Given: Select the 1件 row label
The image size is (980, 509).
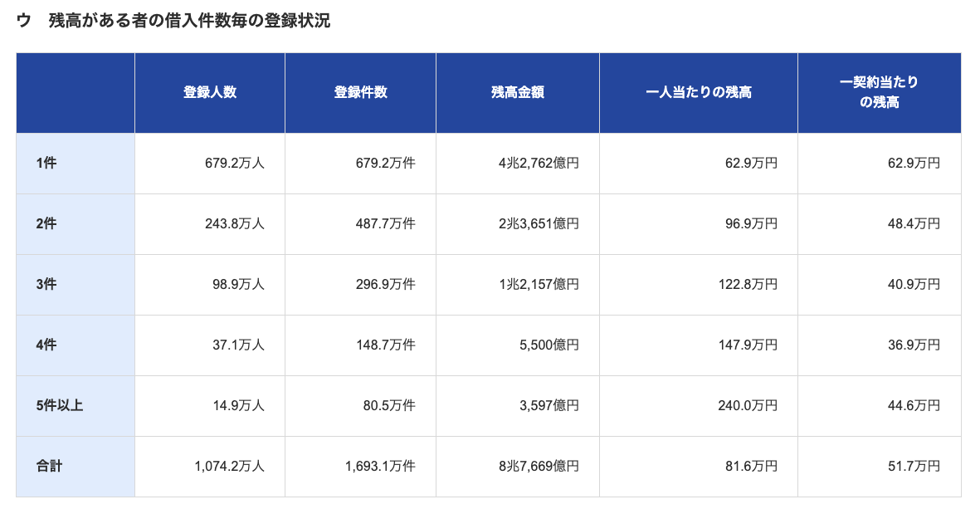Looking at the screenshot, I should tap(76, 164).
